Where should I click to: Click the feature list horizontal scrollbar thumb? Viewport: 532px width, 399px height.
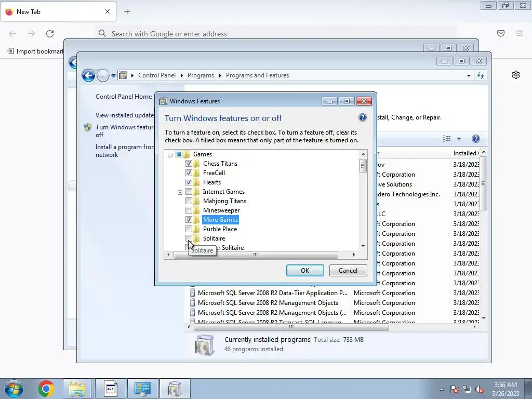pos(256,255)
